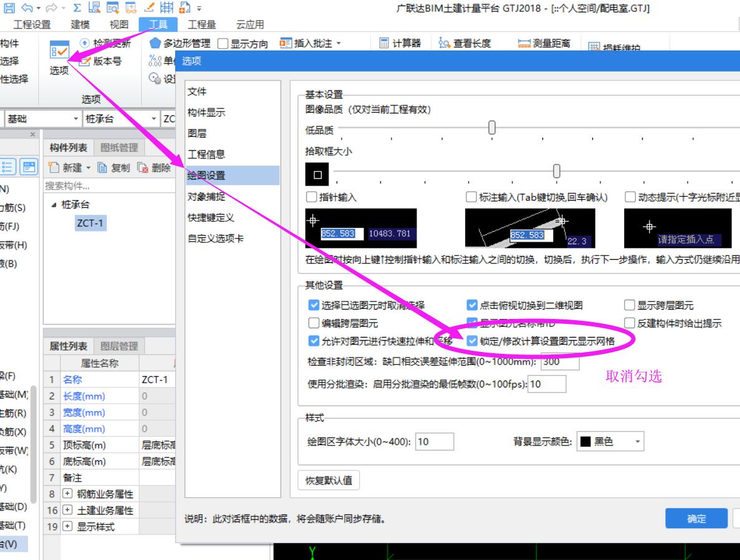Uncheck 选择已选图元时取消选择

click(x=314, y=305)
